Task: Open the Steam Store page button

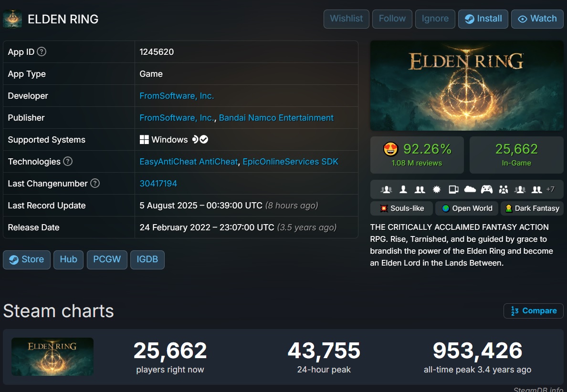Action: [27, 259]
